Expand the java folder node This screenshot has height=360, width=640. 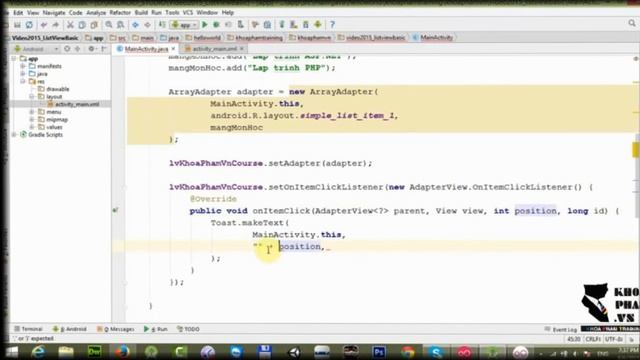23,74
